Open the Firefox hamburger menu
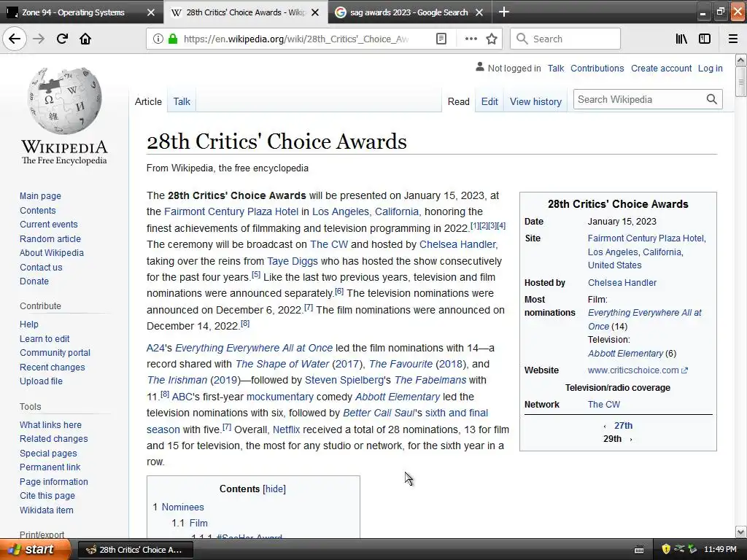747x560 pixels. [733, 39]
